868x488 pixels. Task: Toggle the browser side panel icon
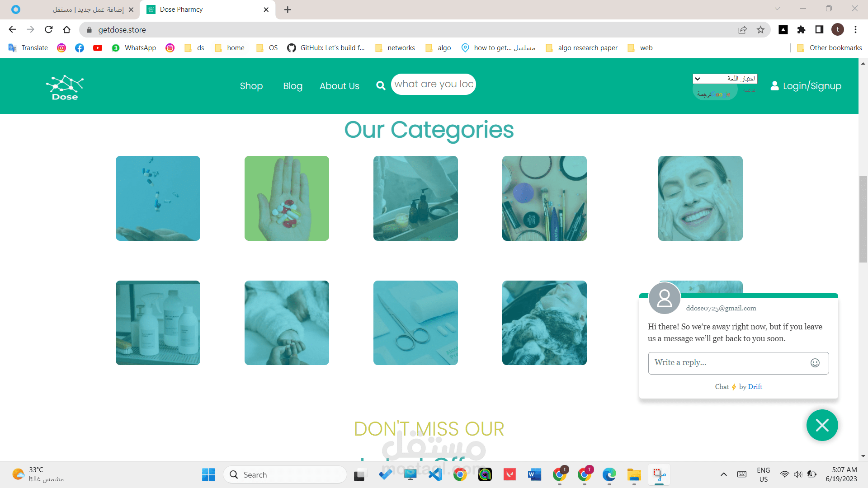point(819,30)
